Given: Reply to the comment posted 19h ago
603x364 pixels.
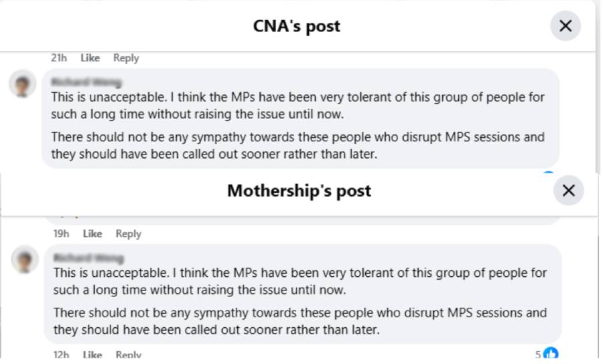Looking at the screenshot, I should point(129,234).
